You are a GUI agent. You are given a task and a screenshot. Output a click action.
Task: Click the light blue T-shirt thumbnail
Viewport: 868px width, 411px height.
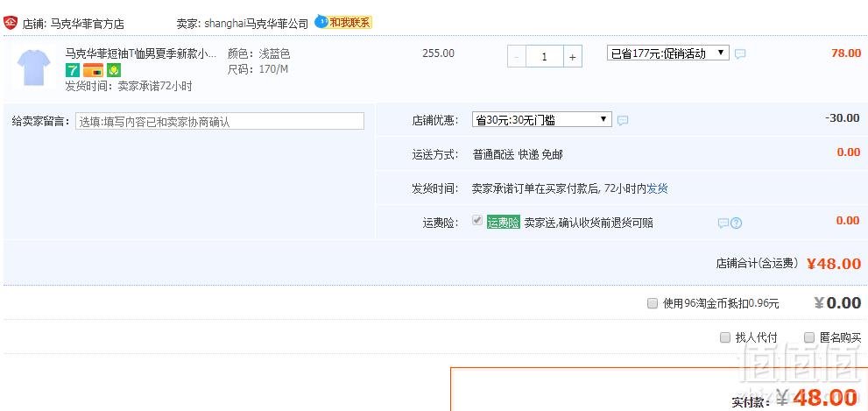34,67
